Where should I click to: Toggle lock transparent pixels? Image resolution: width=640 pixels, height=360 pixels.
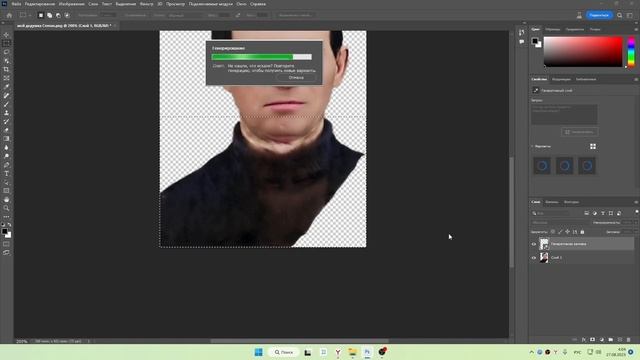553,231
